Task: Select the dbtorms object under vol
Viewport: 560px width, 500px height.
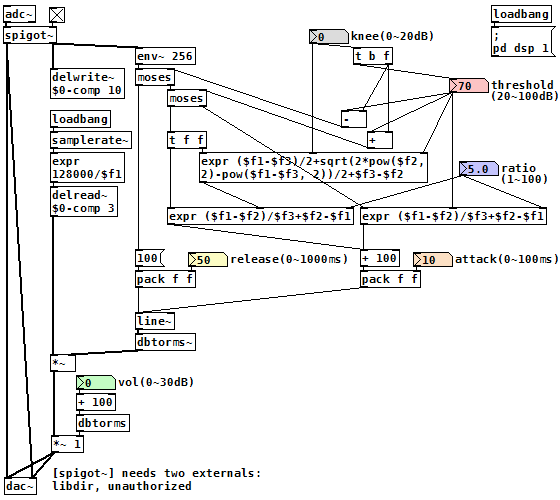Action: click(103, 423)
